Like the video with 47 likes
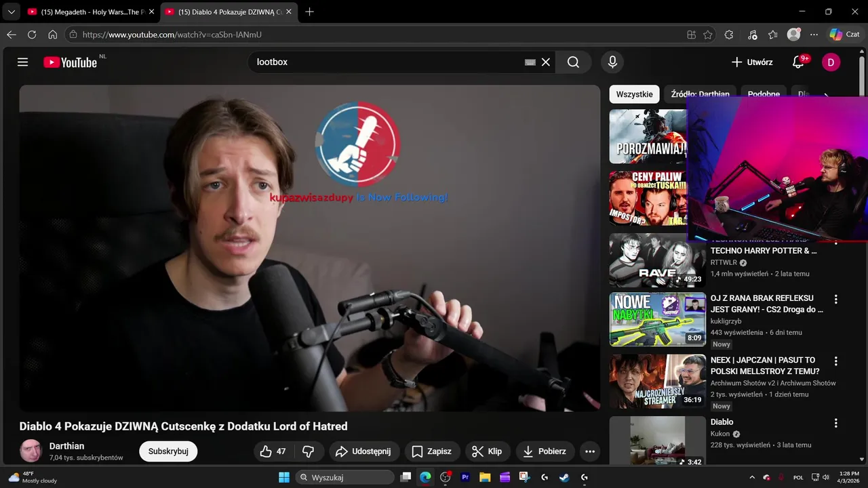Screen dimensions: 868x488 (273, 451)
